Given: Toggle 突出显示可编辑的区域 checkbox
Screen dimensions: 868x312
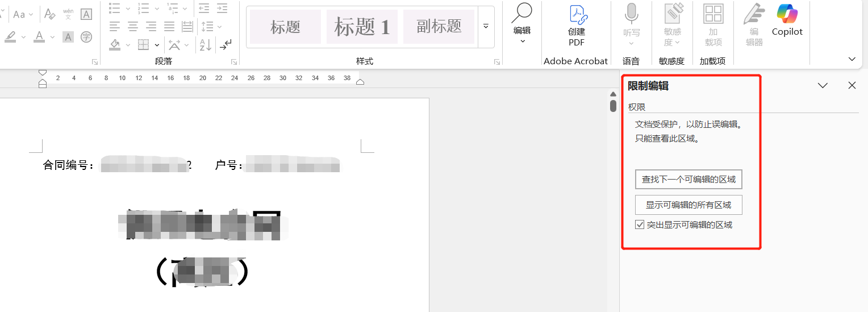Looking at the screenshot, I should click(640, 225).
